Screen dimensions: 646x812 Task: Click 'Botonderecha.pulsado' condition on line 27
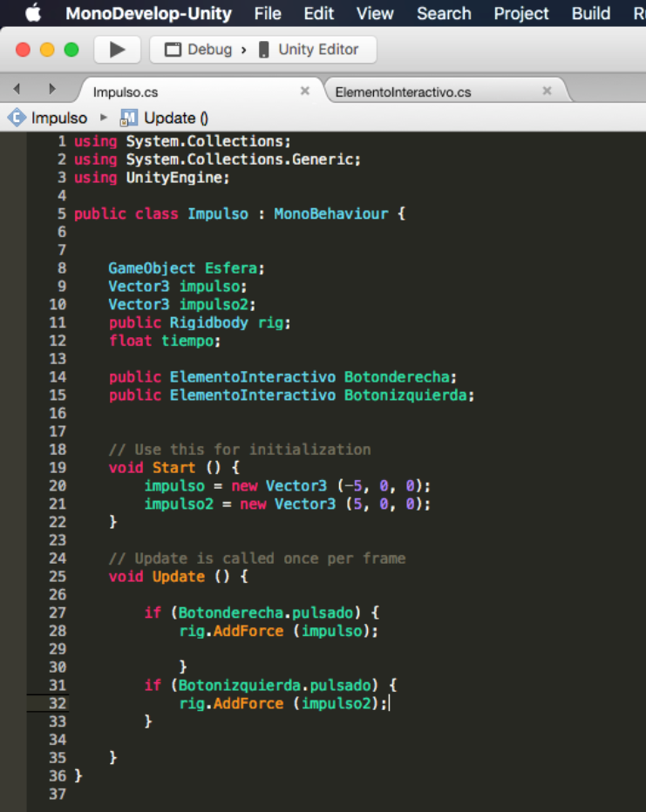click(x=266, y=612)
